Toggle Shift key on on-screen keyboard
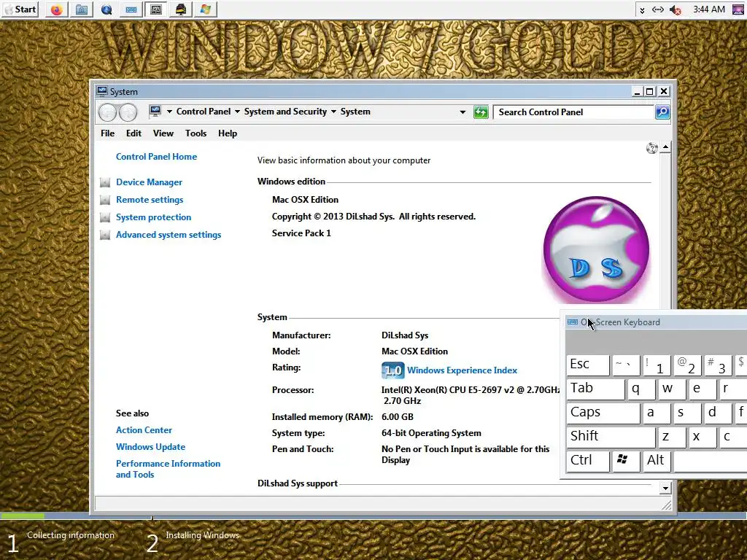This screenshot has height=560, width=747. 611,437
